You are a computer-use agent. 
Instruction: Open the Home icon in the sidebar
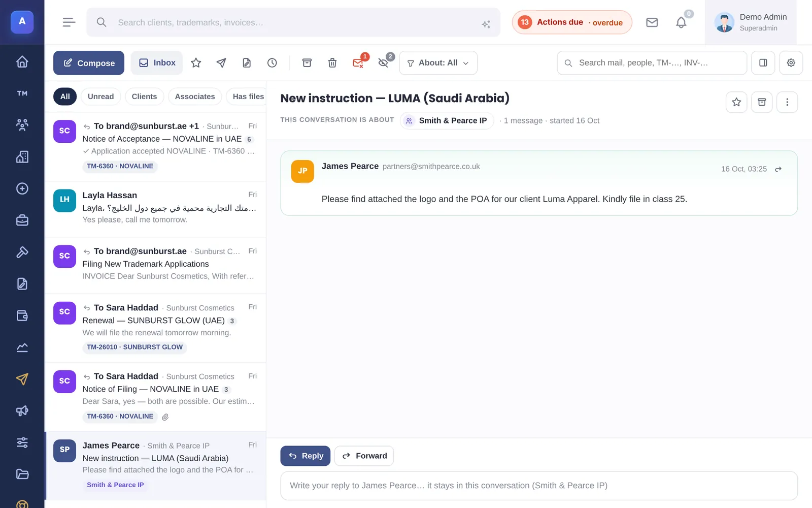click(22, 61)
